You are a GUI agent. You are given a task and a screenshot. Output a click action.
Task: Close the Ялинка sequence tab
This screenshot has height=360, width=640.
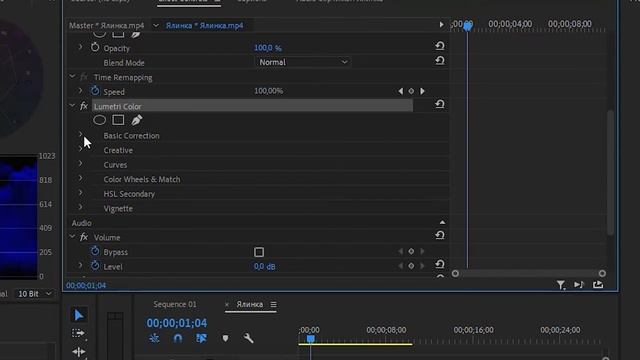point(227,304)
